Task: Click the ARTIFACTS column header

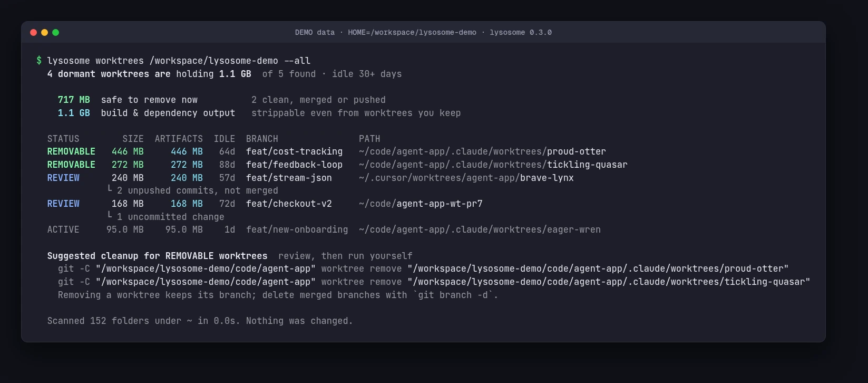Action: (x=179, y=139)
